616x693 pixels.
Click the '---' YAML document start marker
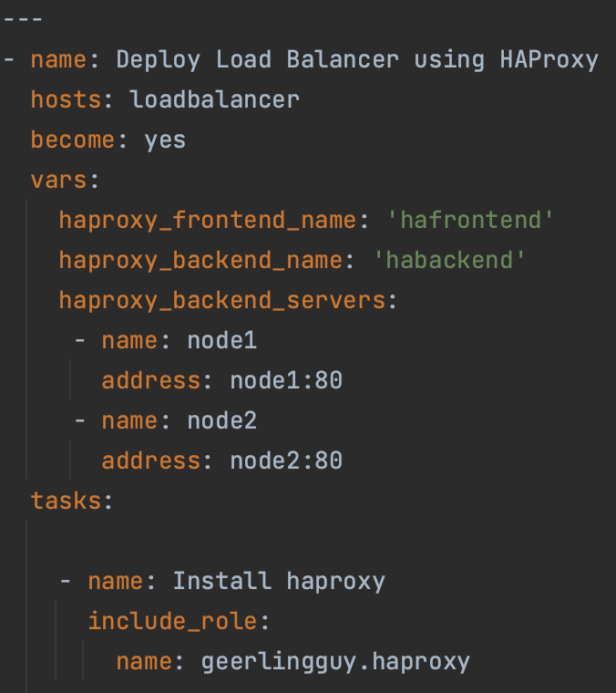pos(25,19)
